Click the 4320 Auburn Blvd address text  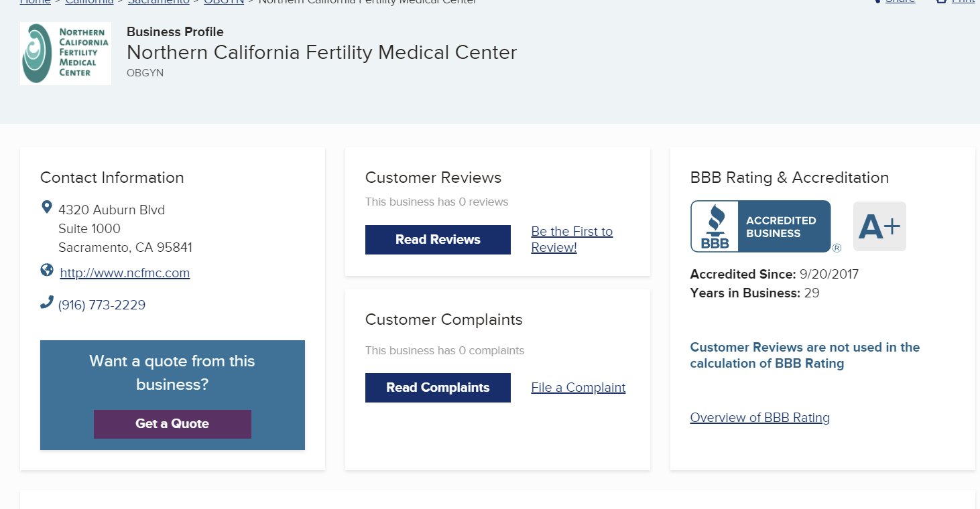(x=111, y=210)
